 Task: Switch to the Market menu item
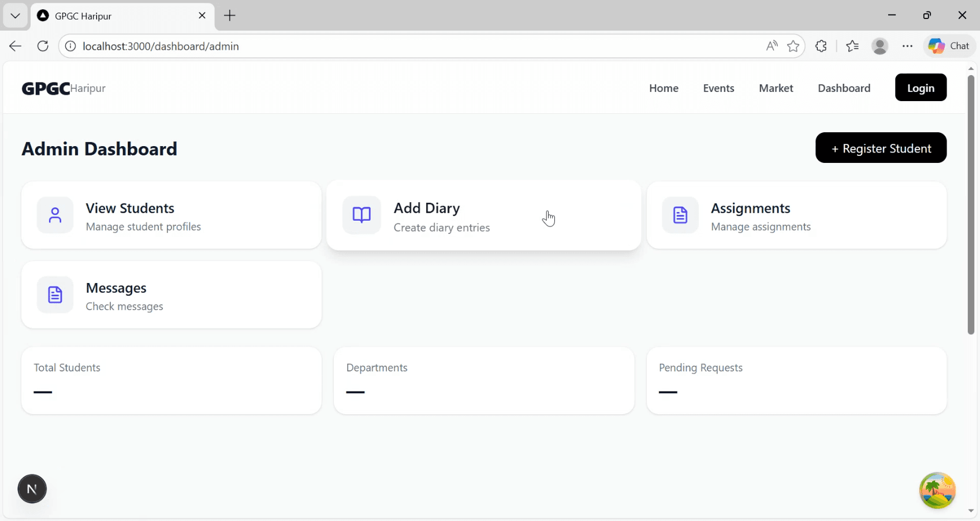pyautogui.click(x=776, y=88)
